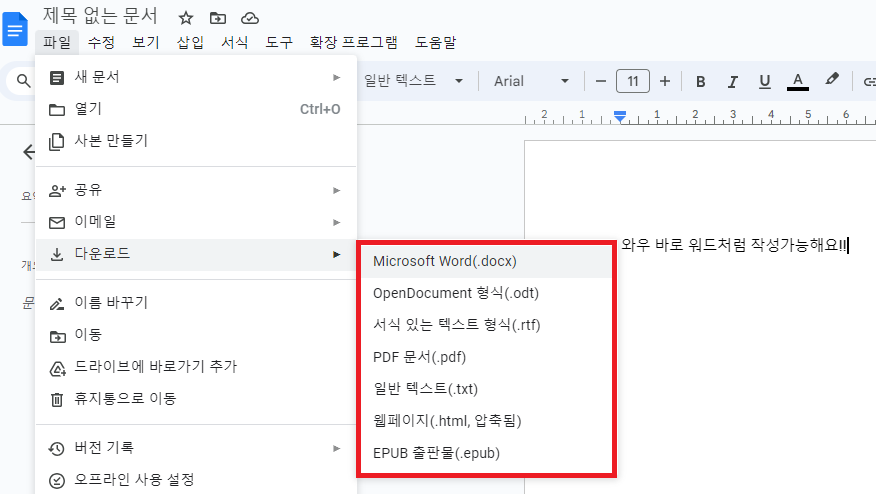Click the font size field showing 11

coord(632,81)
